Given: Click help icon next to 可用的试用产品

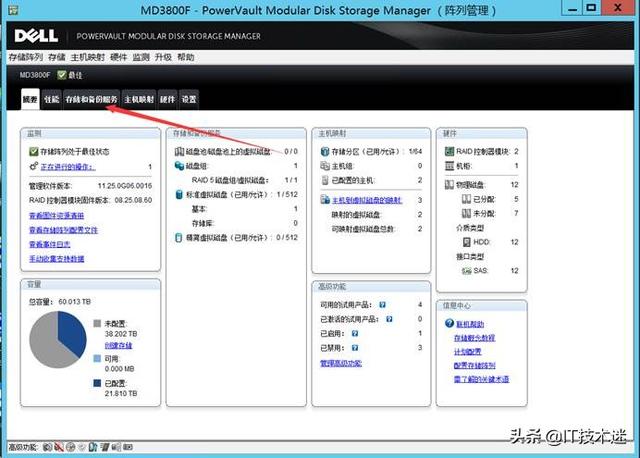Looking at the screenshot, I should (382, 305).
